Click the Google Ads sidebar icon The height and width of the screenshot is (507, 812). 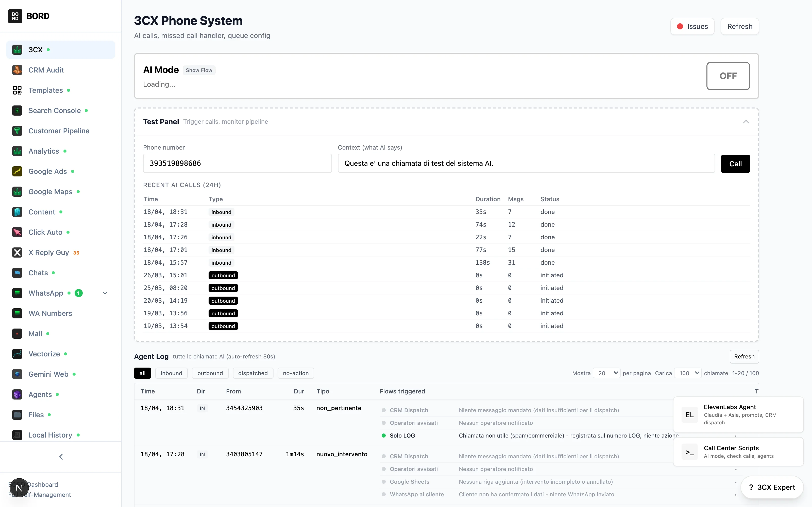pos(17,171)
